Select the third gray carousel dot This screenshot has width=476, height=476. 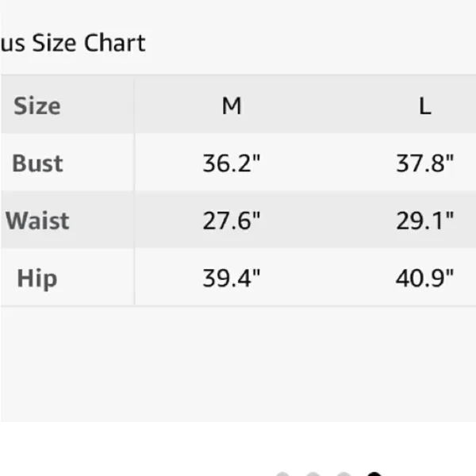[x=344, y=474]
